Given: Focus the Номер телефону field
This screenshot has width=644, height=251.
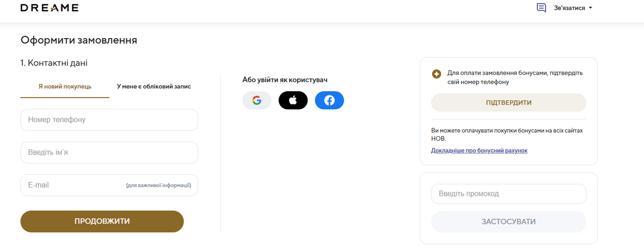Looking at the screenshot, I should (109, 120).
